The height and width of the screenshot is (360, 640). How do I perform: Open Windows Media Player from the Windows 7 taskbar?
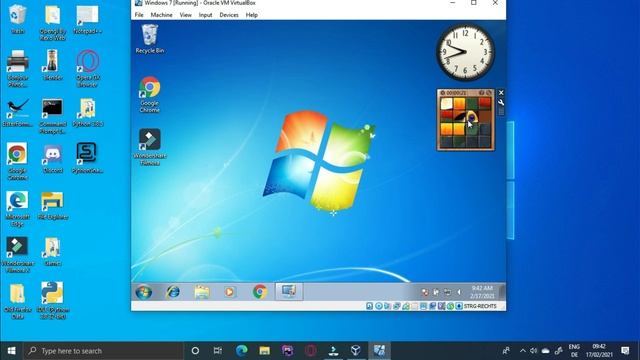(230, 292)
